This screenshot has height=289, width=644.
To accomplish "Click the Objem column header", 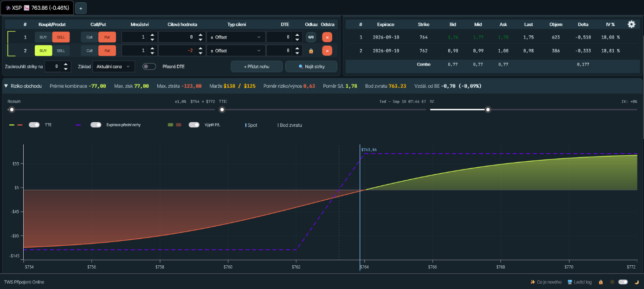I will tap(555, 24).
